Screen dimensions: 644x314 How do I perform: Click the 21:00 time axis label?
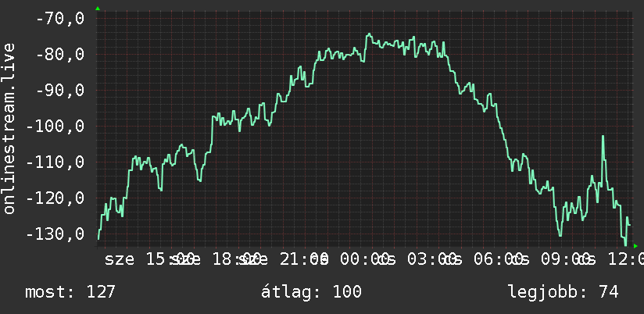(304, 259)
